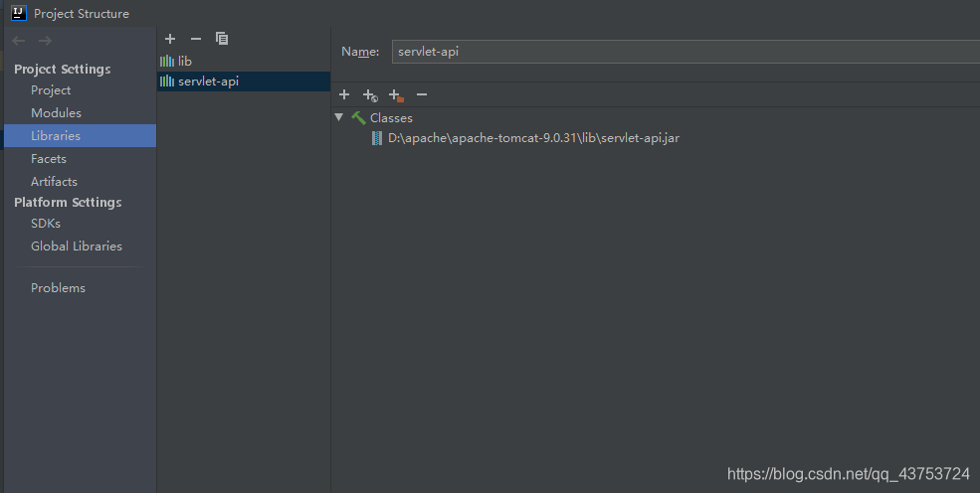Image resolution: width=980 pixels, height=493 pixels.
Task: Go back with the left arrow
Action: pos(19,41)
